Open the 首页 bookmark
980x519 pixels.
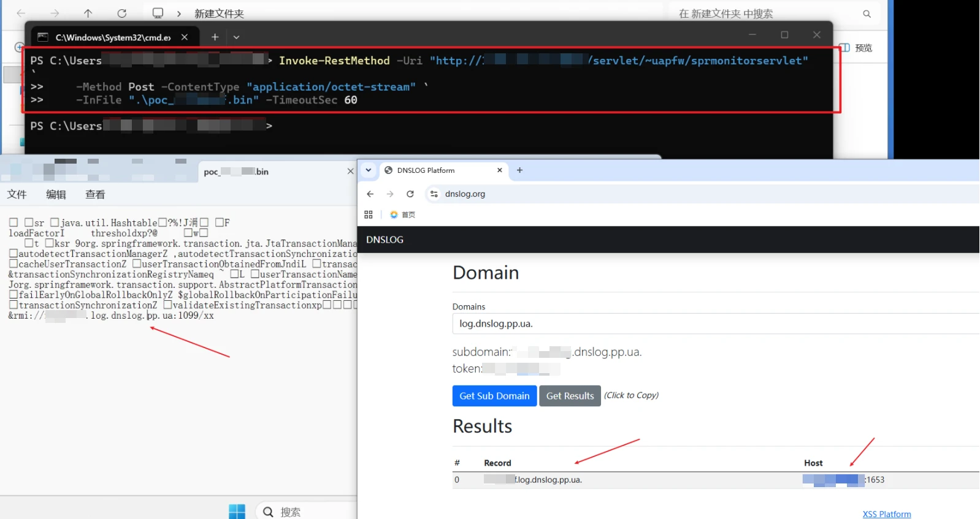(x=403, y=214)
